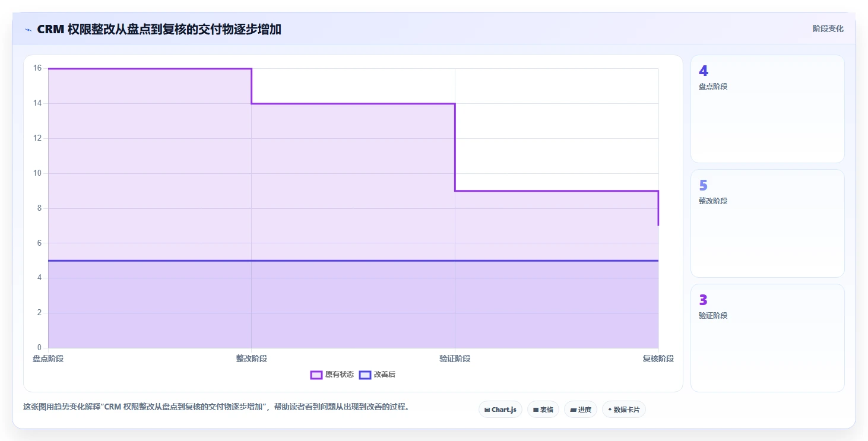Click the purple 原有状态 legend color box
The image size is (868, 441).
click(316, 375)
